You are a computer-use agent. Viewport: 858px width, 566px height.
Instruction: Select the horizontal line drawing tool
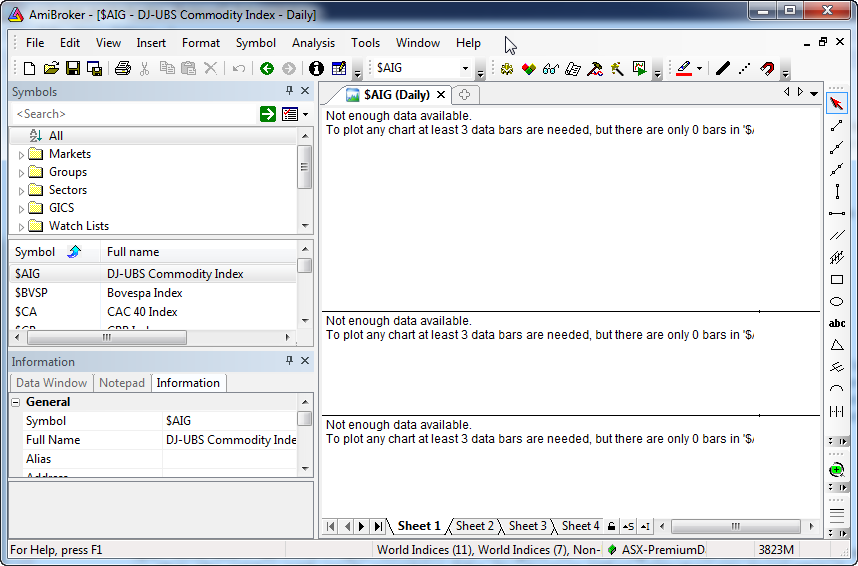[837, 213]
